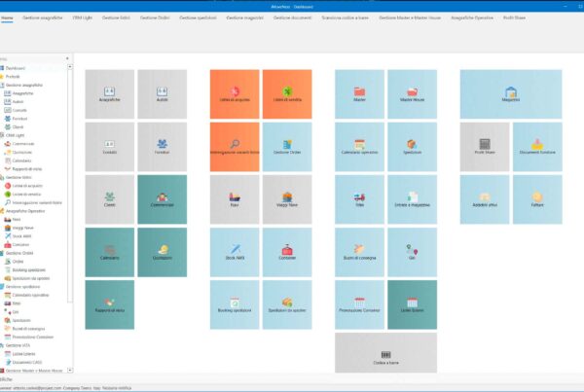Open the Master House dashboard tile
Screen dimensions: 584x392
point(412,94)
